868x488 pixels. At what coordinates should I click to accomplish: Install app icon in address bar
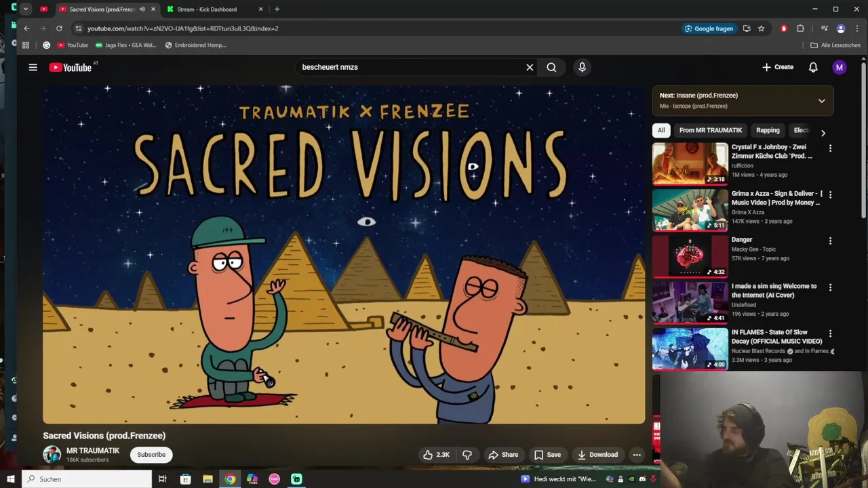747,28
